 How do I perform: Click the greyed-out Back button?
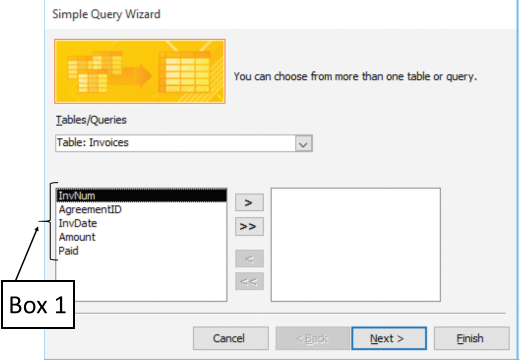click(313, 338)
